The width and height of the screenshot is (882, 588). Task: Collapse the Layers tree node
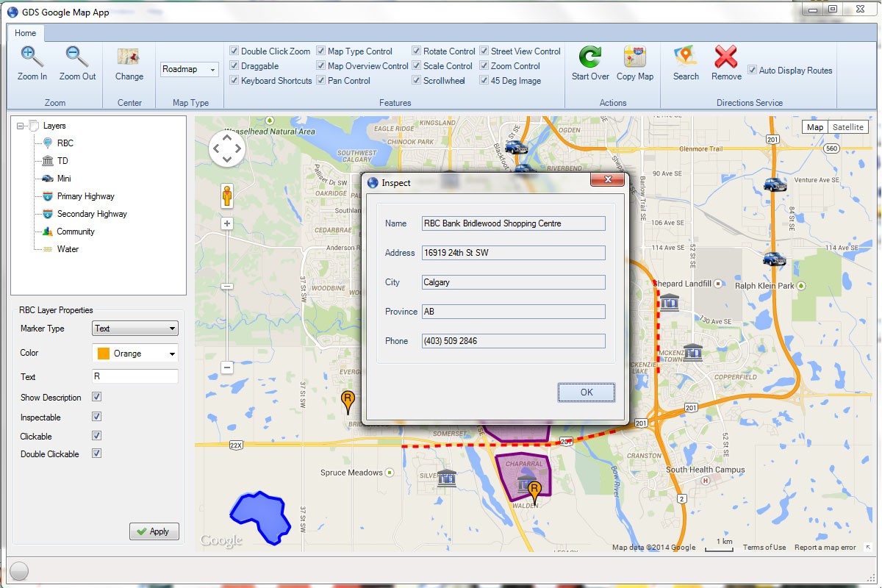tap(21, 126)
